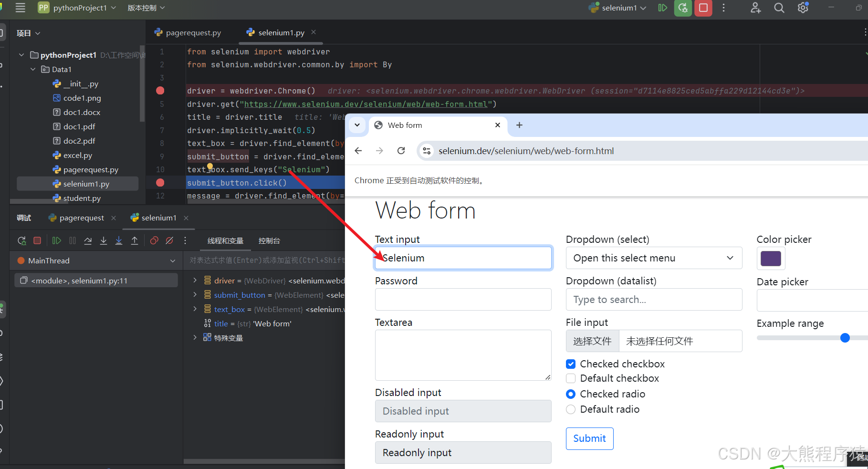The image size is (868, 469).
Task: Click the Step Into debugger icon
Action: tap(104, 240)
